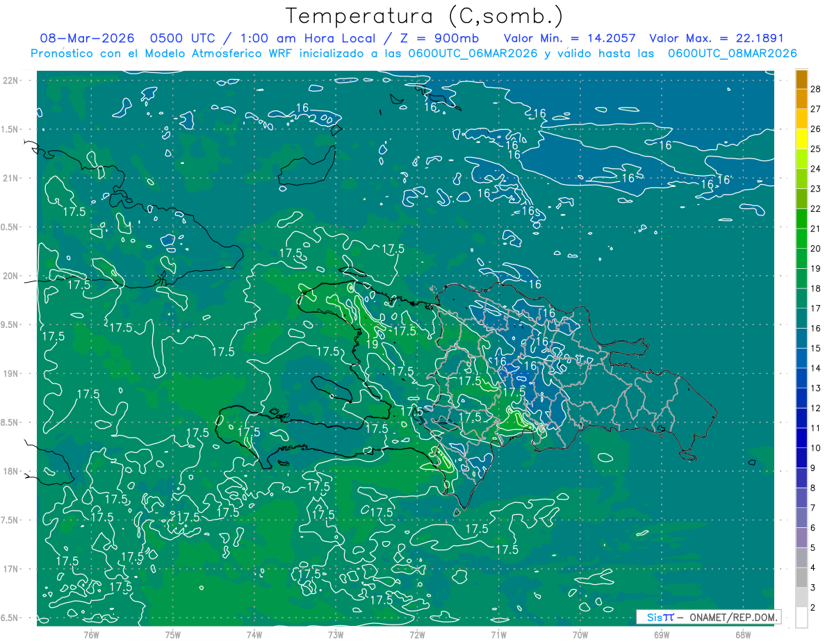Click the '74W' longitude label
Image resolution: width=834 pixels, height=644 pixels.
tap(254, 634)
